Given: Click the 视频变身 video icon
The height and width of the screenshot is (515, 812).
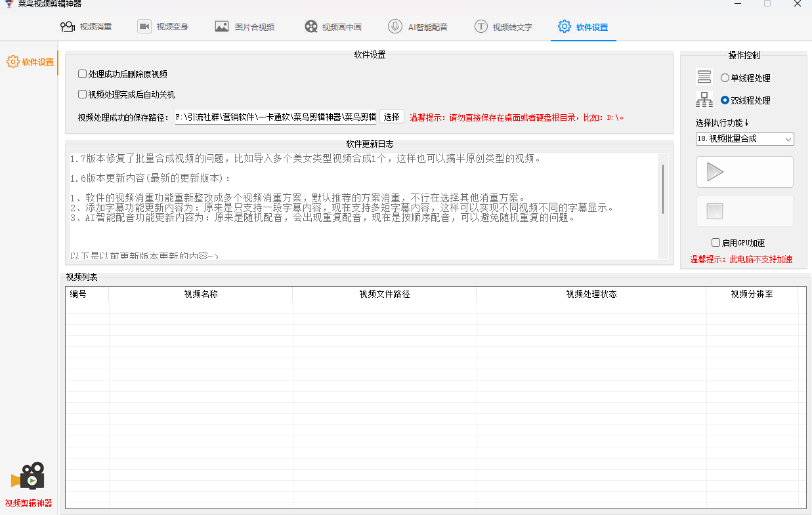Looking at the screenshot, I should click(144, 27).
